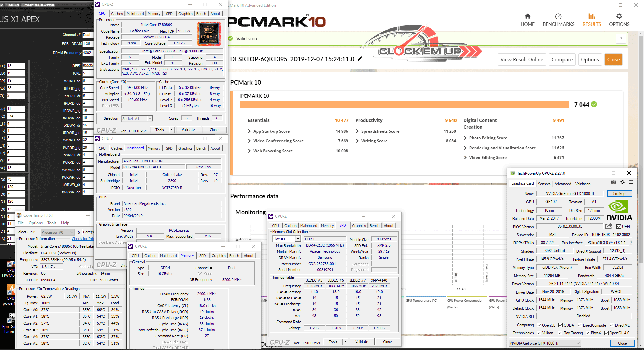This screenshot has height=350, width=644.
Task: Click the pencil icon to rename result
Action: (x=360, y=59)
